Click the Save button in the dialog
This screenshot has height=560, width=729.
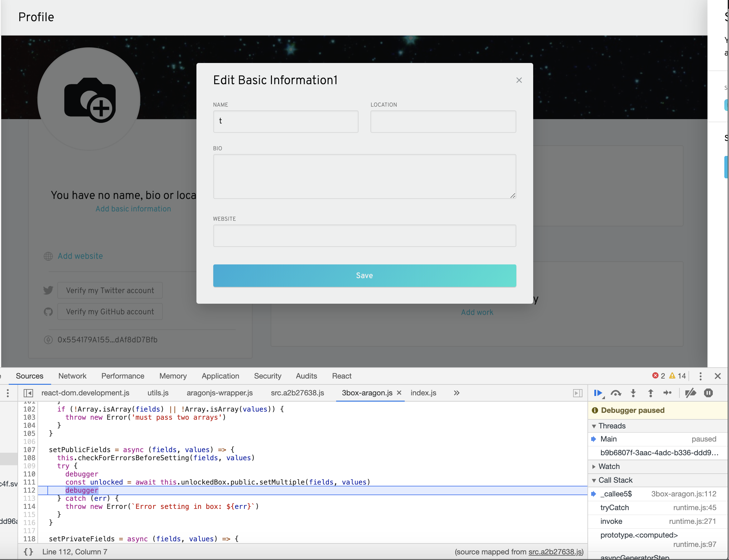(x=364, y=275)
